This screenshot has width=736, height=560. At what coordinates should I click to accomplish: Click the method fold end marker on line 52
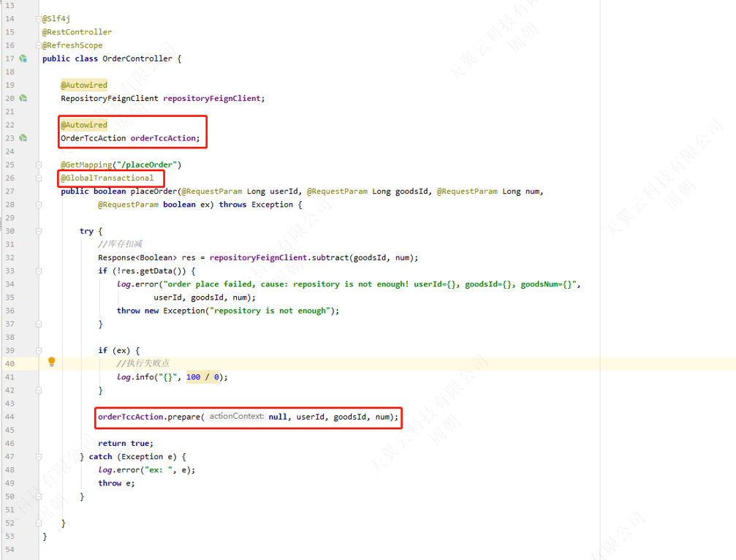[39, 523]
